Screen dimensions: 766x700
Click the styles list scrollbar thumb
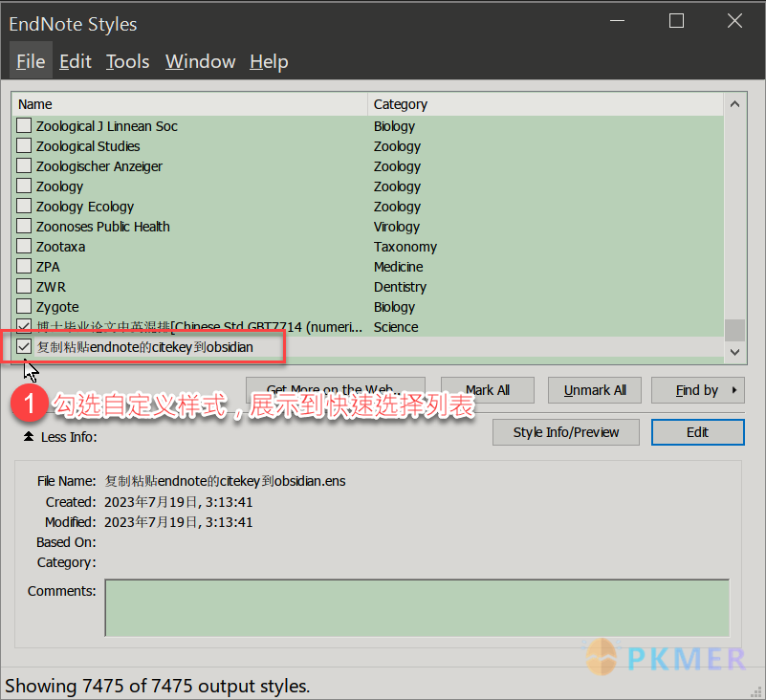734,331
